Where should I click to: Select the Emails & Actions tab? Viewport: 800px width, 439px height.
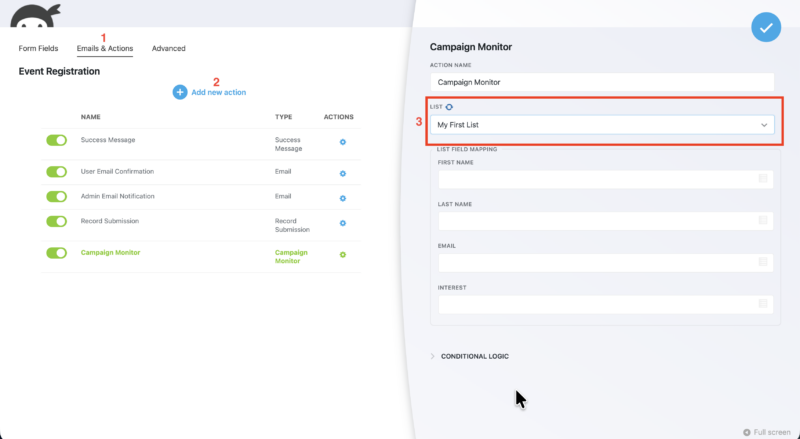coord(105,48)
